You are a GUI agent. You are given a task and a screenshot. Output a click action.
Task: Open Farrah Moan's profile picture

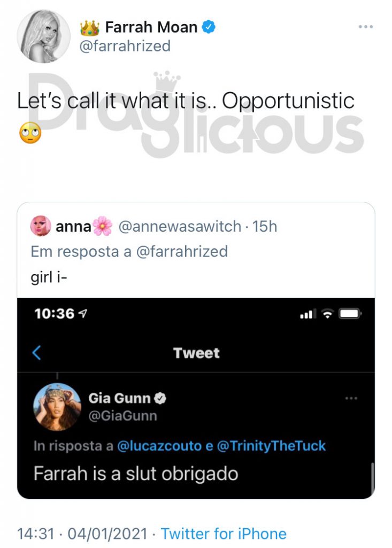(x=44, y=36)
